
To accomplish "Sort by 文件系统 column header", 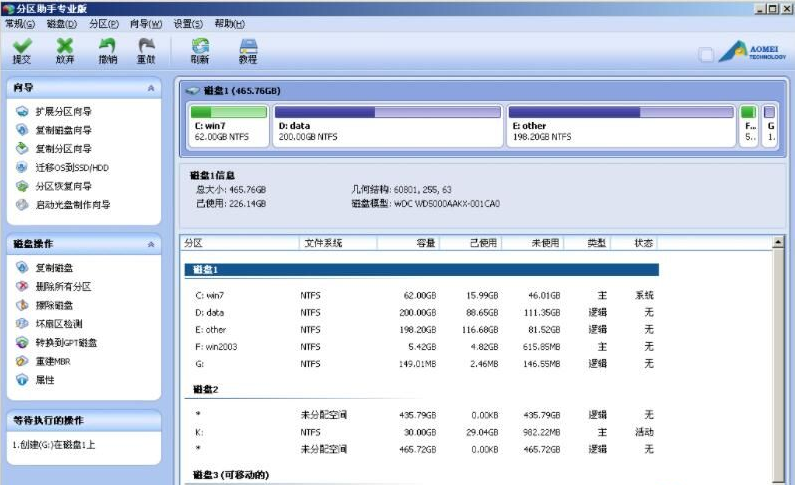I will [338, 243].
